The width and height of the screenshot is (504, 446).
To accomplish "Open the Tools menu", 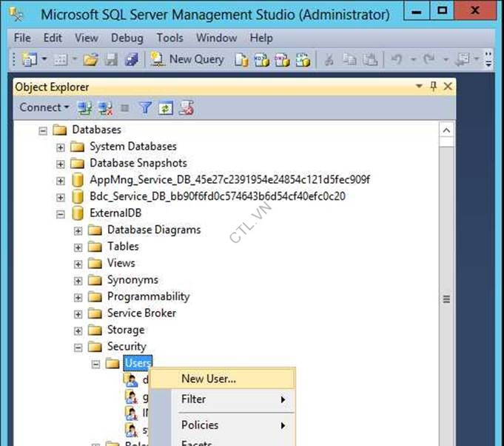I will tap(169, 38).
